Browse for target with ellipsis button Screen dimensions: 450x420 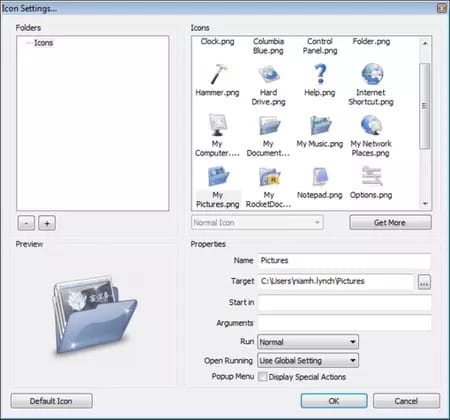click(424, 282)
